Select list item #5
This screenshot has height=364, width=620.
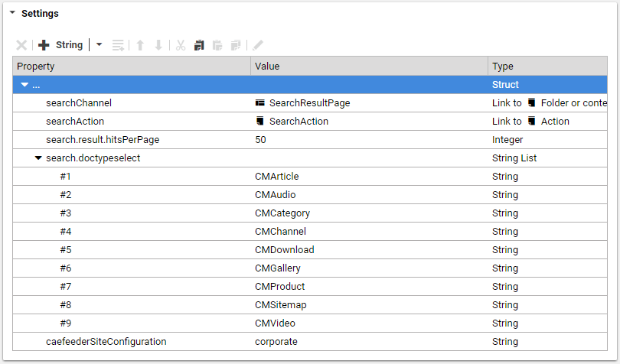point(66,250)
